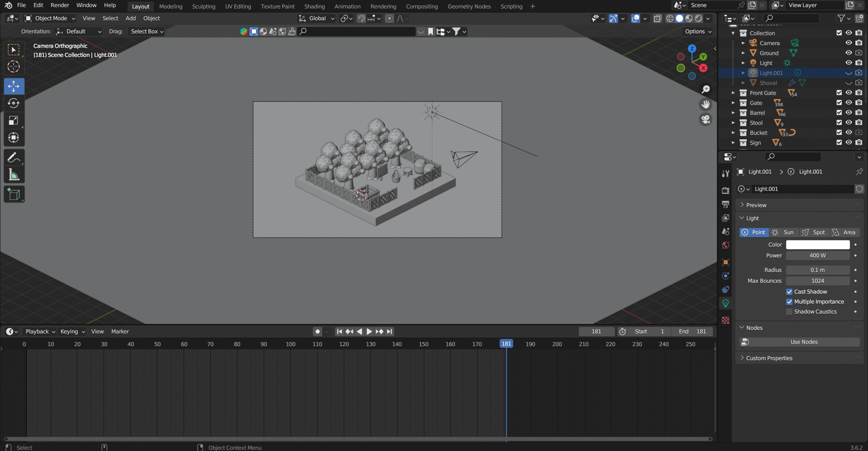Click the Radius 0.1 m field
The width and height of the screenshot is (868, 451).
818,270
